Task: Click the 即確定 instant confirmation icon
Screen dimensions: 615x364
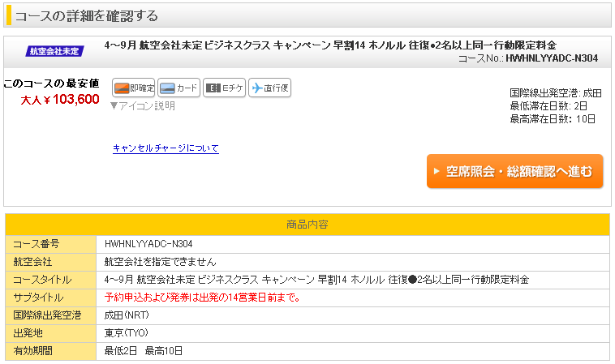Action: point(133,88)
